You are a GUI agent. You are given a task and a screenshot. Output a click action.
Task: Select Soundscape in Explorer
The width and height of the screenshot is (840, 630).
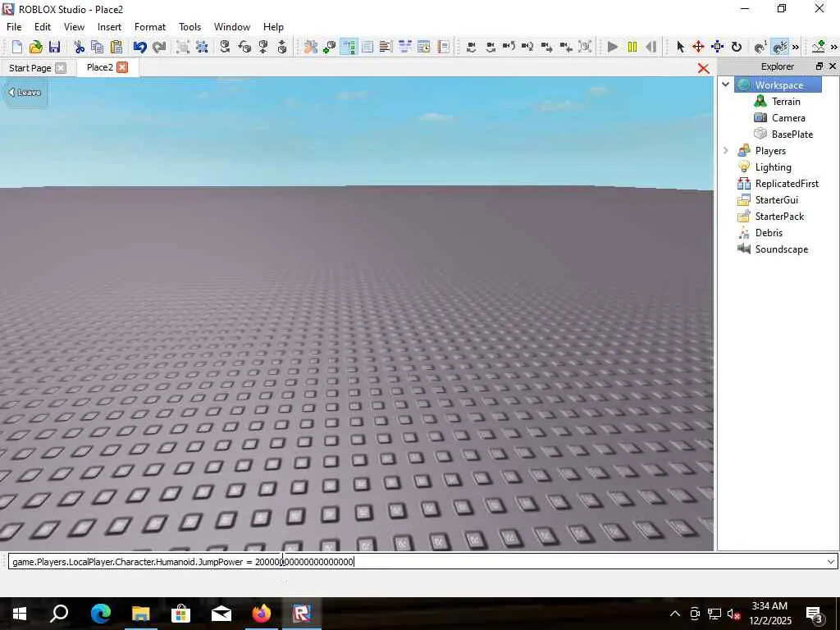[782, 249]
